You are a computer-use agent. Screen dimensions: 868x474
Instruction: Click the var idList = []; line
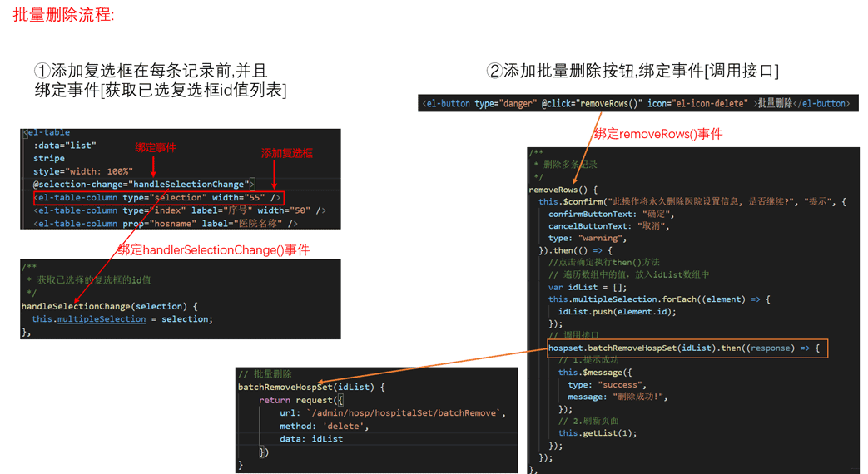588,287
